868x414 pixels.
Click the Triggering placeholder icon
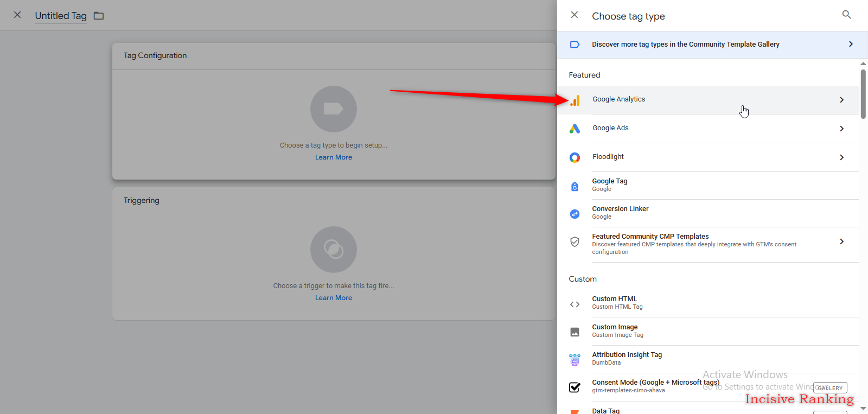point(334,250)
